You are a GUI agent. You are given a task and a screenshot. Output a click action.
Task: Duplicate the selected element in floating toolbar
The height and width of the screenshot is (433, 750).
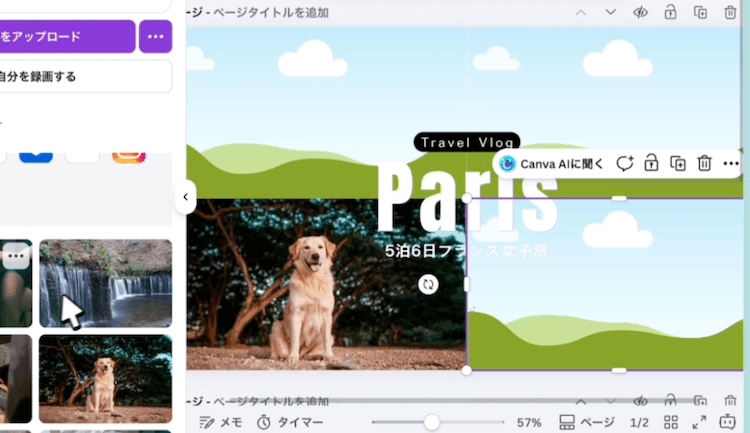point(678,164)
